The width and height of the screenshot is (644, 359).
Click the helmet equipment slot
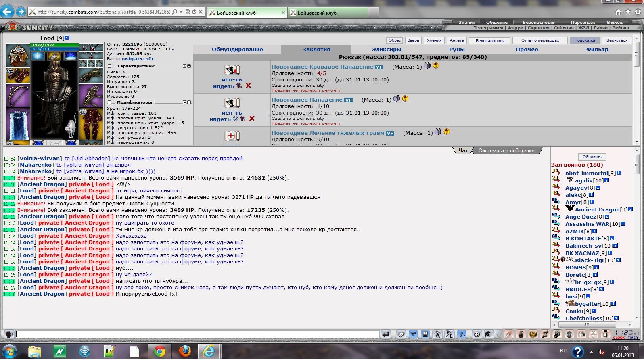pos(18,55)
